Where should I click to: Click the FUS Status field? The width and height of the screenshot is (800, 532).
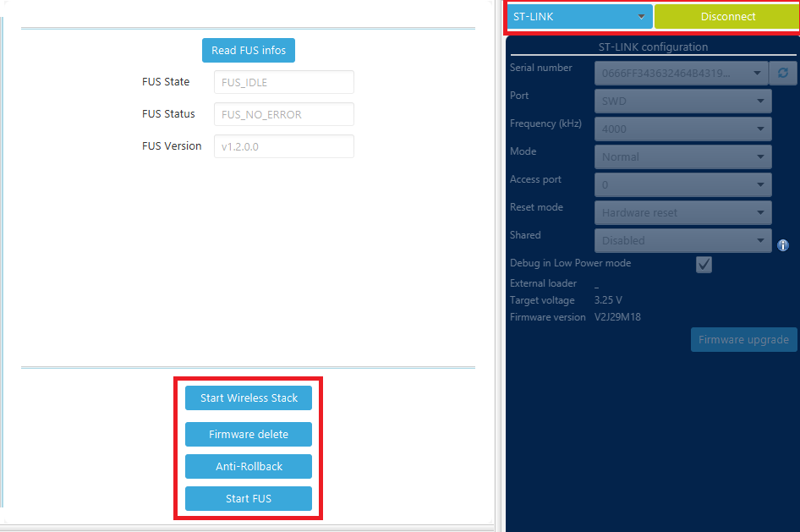[x=283, y=114]
